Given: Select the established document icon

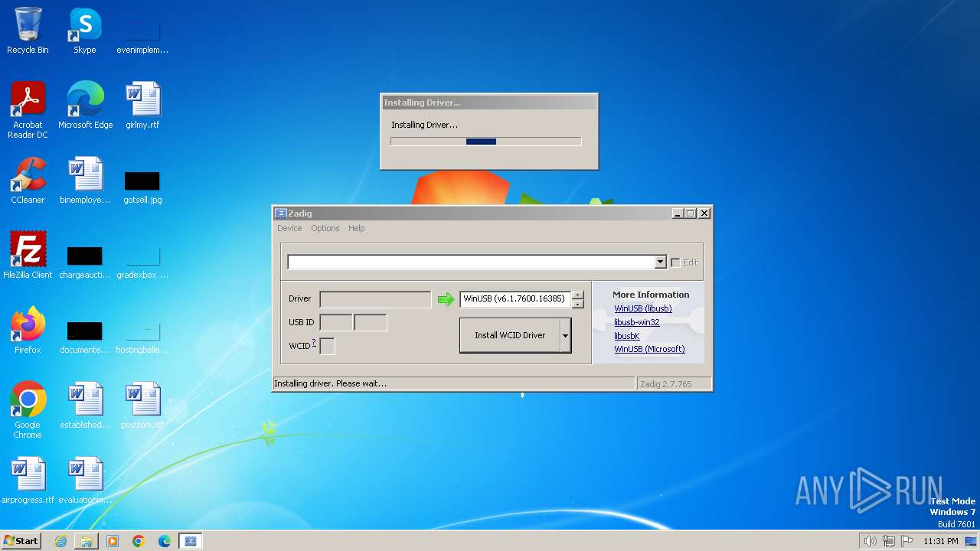Looking at the screenshot, I should pos(85,406).
